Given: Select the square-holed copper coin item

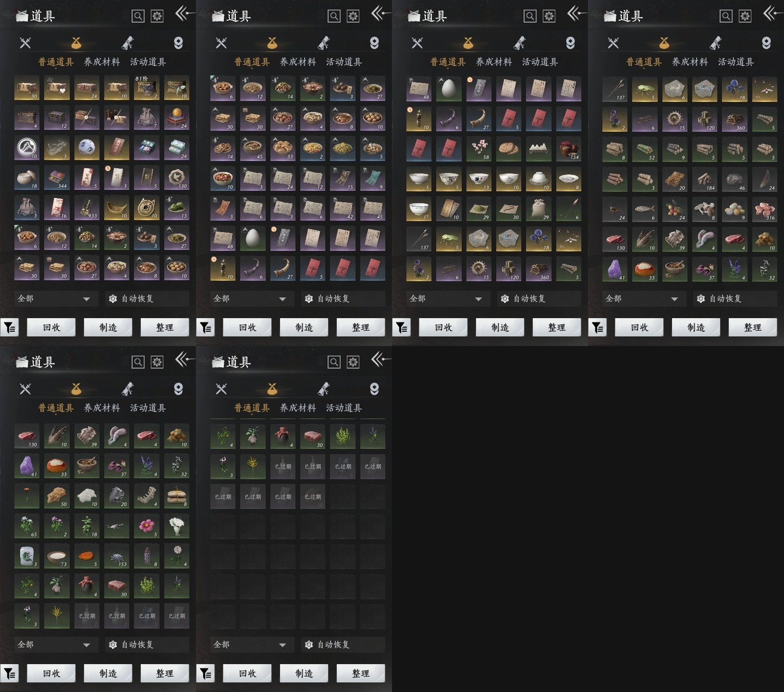Looking at the screenshot, I should [x=147, y=208].
